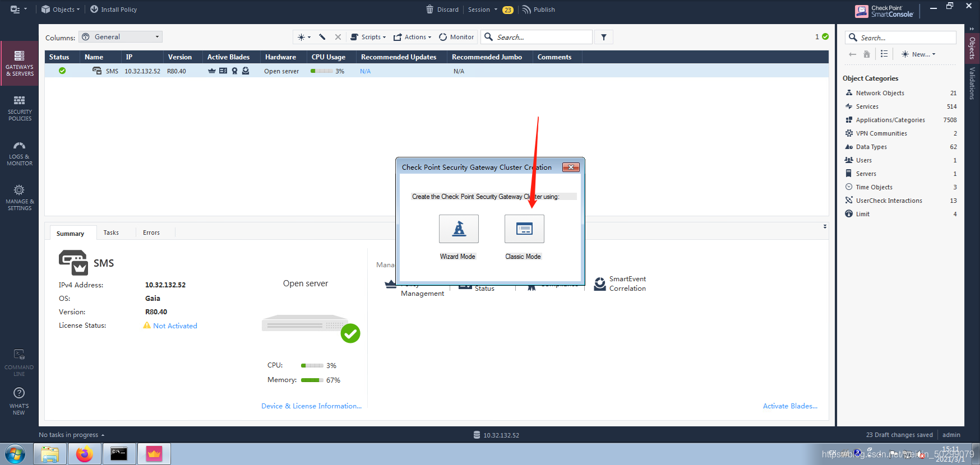Select the Servers category
This screenshot has height=465, width=980.
click(x=901, y=174)
